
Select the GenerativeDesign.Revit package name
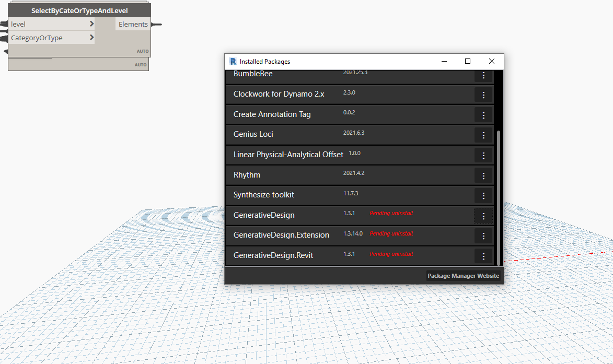coord(273,255)
